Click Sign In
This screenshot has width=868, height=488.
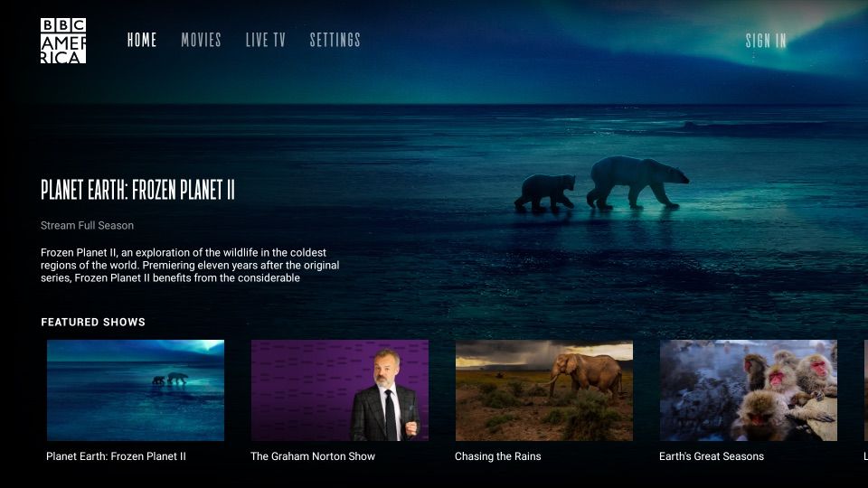766,41
